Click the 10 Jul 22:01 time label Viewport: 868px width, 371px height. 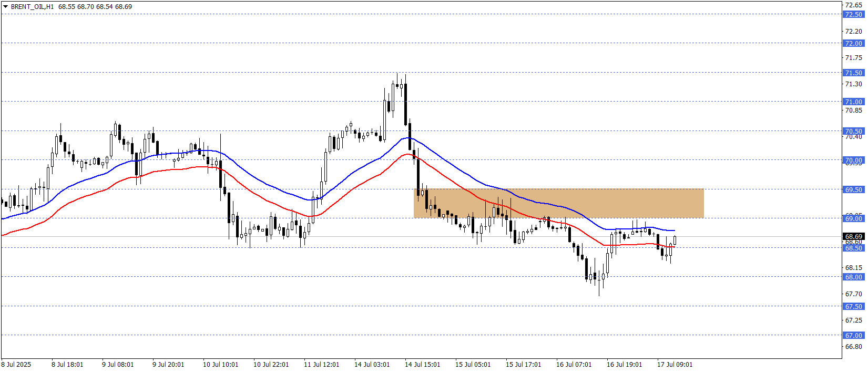[x=271, y=365]
